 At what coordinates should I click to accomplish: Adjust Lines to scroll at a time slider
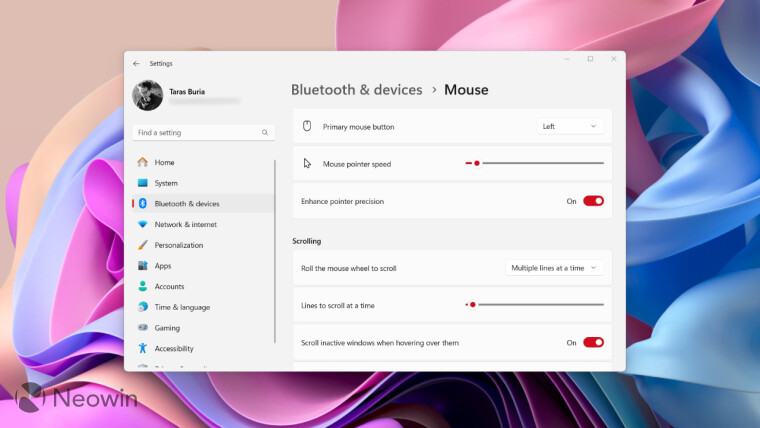pyautogui.click(x=534, y=305)
